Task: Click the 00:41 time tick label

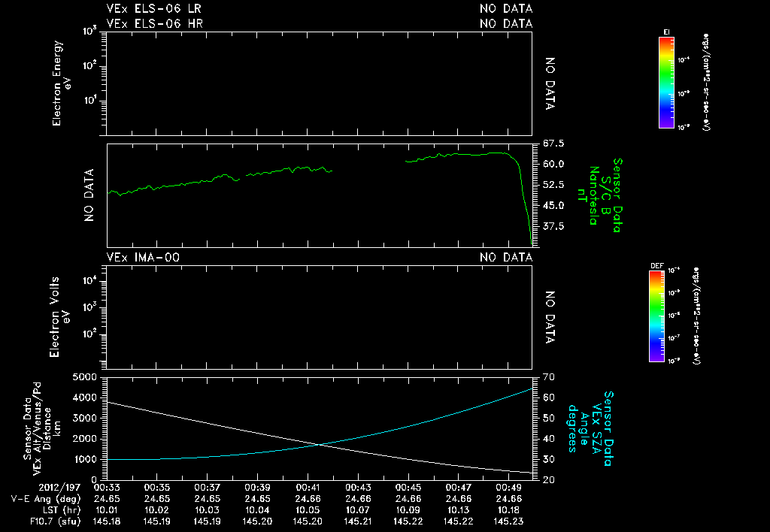Action: pyautogui.click(x=308, y=488)
